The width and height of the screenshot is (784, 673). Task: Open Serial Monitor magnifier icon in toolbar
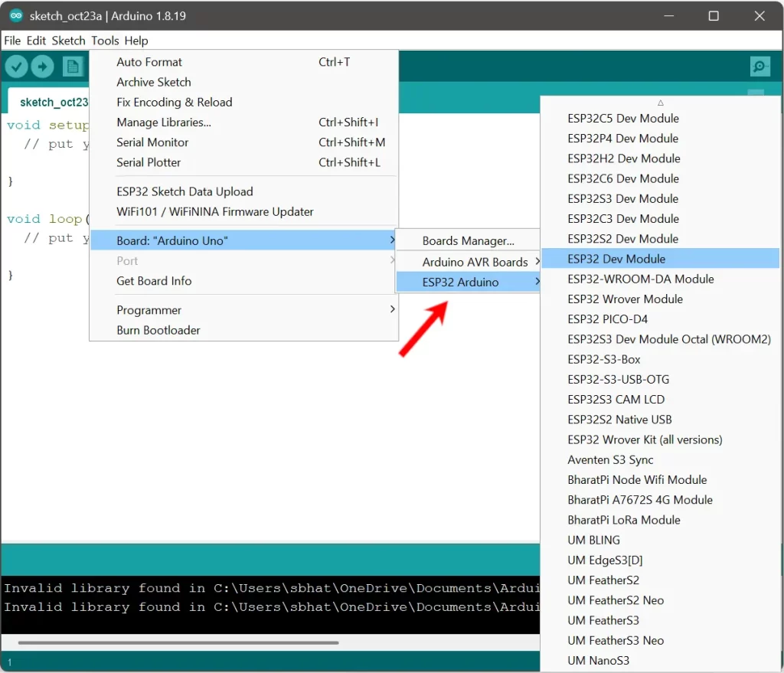[759, 67]
